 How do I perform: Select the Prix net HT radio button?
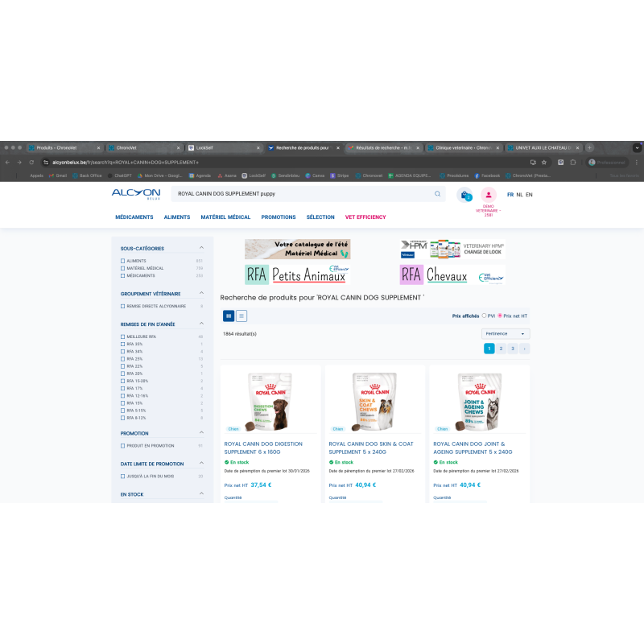coord(500,316)
